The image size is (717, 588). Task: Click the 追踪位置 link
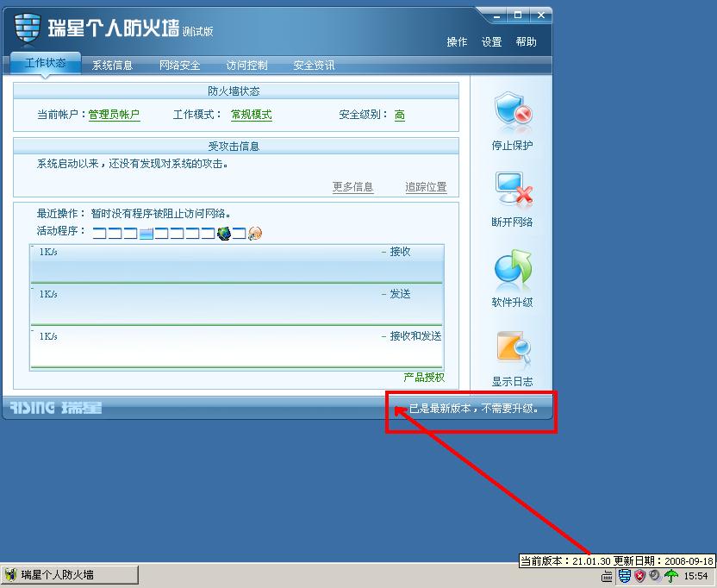427,187
